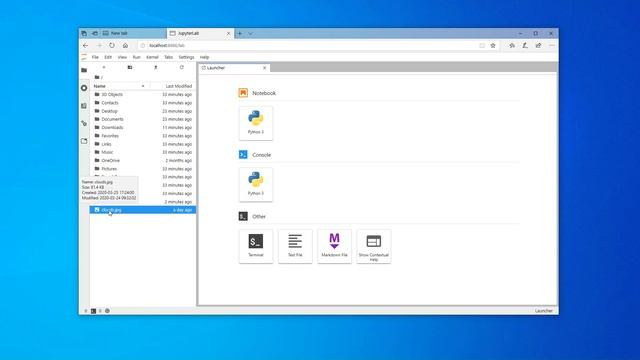
Task: Open the wrench tools sidebar icon
Action: click(x=84, y=123)
